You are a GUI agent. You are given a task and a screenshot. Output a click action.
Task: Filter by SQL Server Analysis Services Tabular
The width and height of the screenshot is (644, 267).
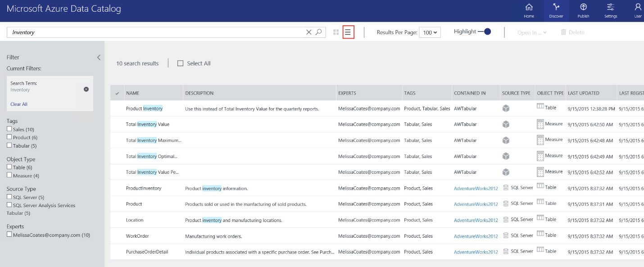tap(9, 205)
